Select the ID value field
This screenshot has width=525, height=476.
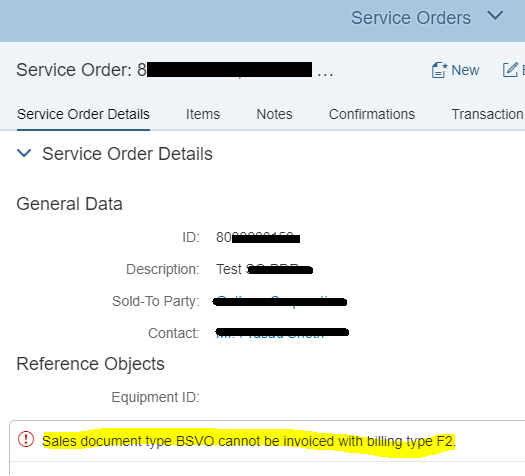click(258, 237)
